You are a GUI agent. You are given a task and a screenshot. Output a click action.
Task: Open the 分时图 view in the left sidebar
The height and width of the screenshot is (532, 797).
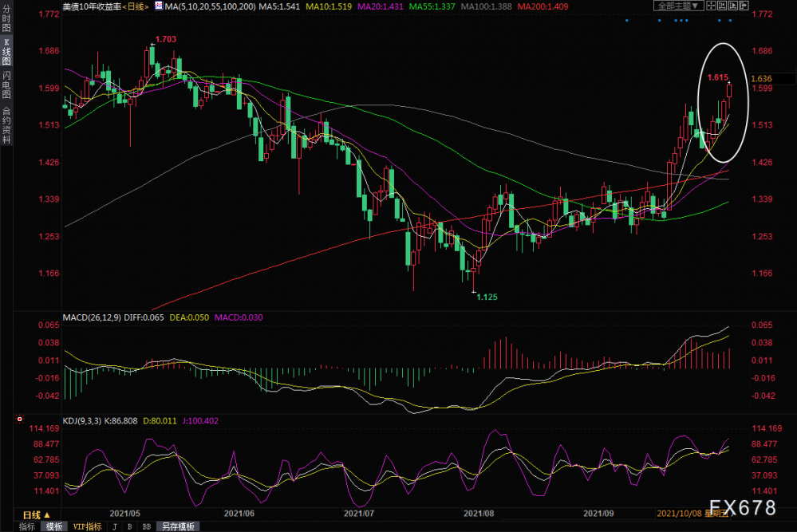click(6, 18)
